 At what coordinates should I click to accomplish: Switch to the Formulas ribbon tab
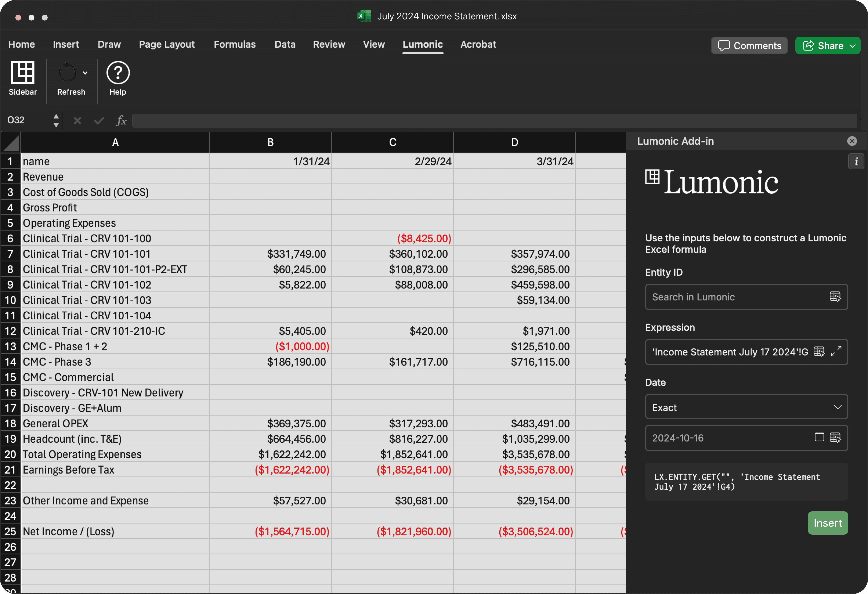(235, 44)
